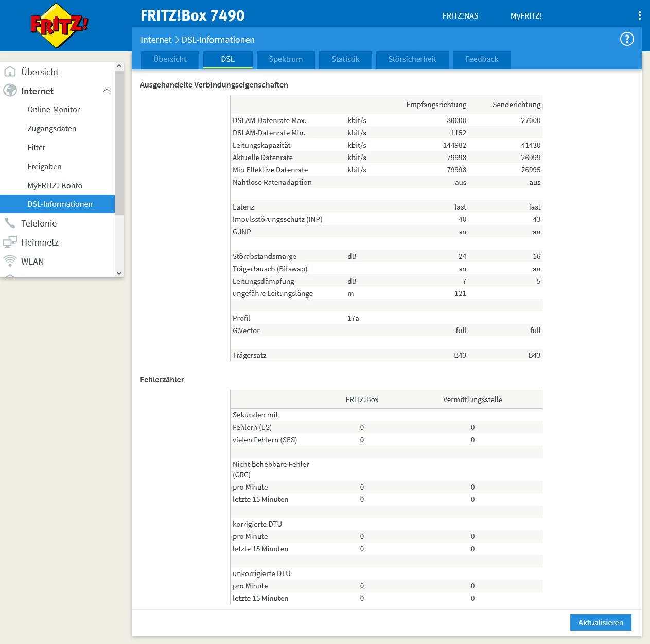Click the Störabstandsmarge value 24
Viewport: 650px width, 644px height.
coord(462,256)
